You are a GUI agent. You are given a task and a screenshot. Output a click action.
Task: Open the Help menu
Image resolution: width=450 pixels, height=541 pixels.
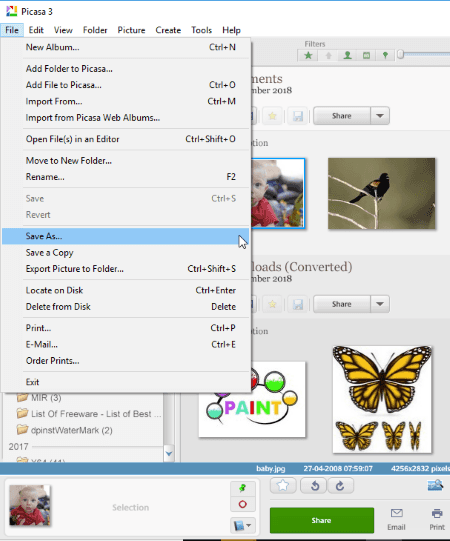(231, 30)
